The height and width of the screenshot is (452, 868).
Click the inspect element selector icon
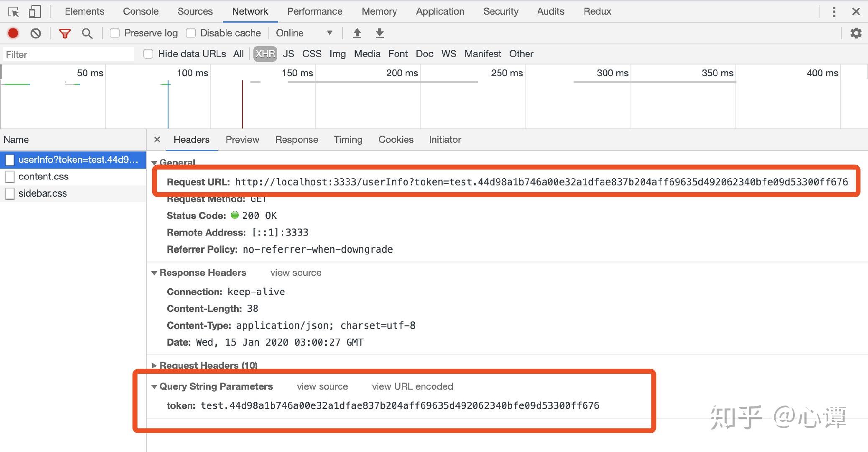pyautogui.click(x=13, y=12)
